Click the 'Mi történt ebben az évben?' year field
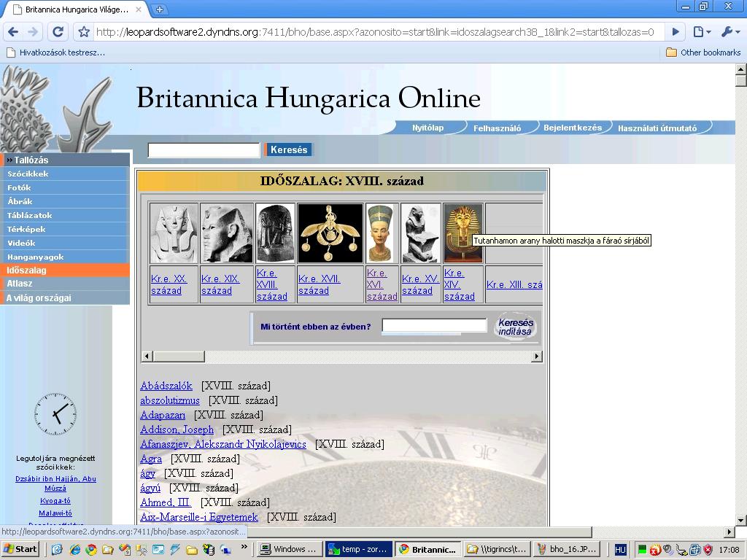Viewport: 747px width, 560px height. pyautogui.click(x=434, y=326)
